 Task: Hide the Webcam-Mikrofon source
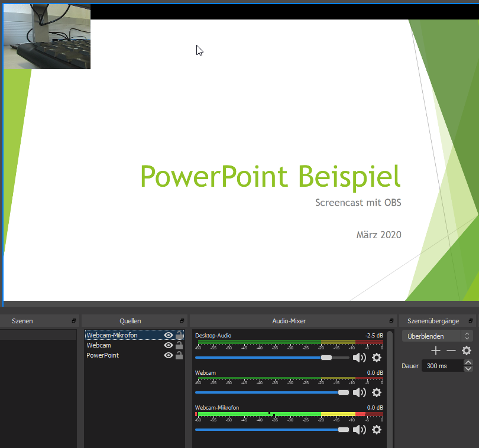[x=169, y=336]
